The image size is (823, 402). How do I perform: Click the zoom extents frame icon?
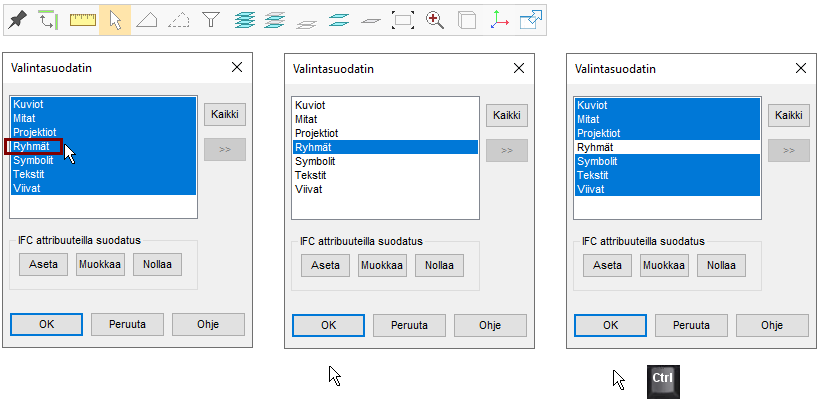[403, 19]
